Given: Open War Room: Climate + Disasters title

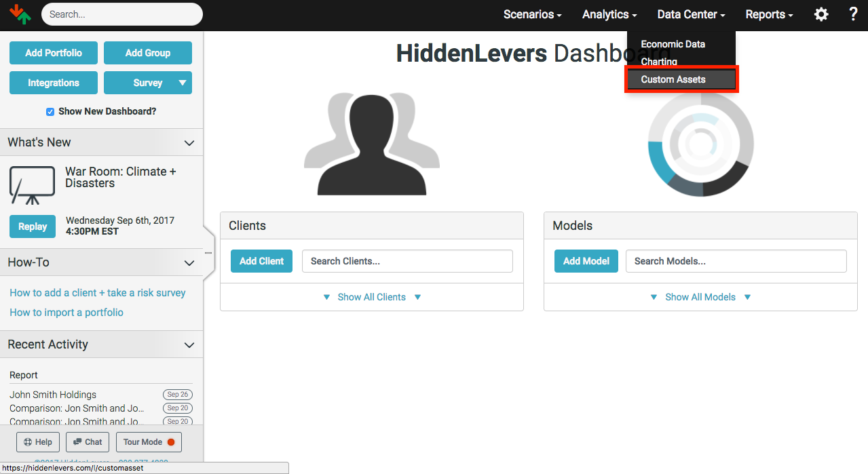Looking at the screenshot, I should pyautogui.click(x=121, y=177).
